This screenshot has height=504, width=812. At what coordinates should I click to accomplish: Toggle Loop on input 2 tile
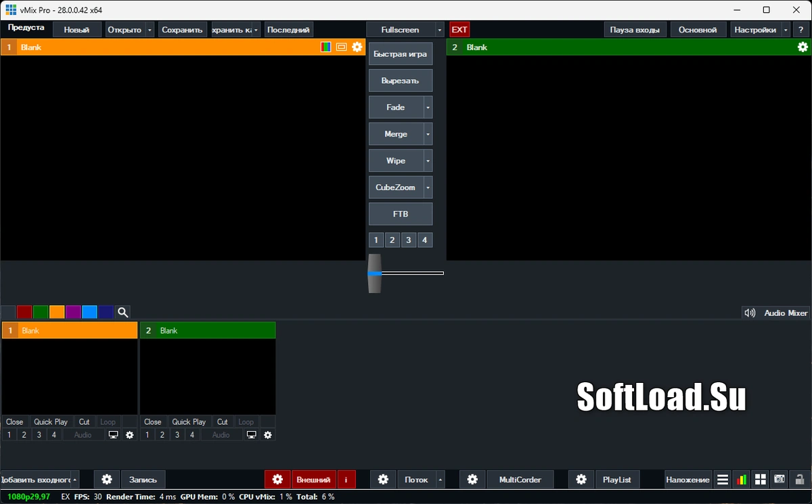click(x=246, y=422)
